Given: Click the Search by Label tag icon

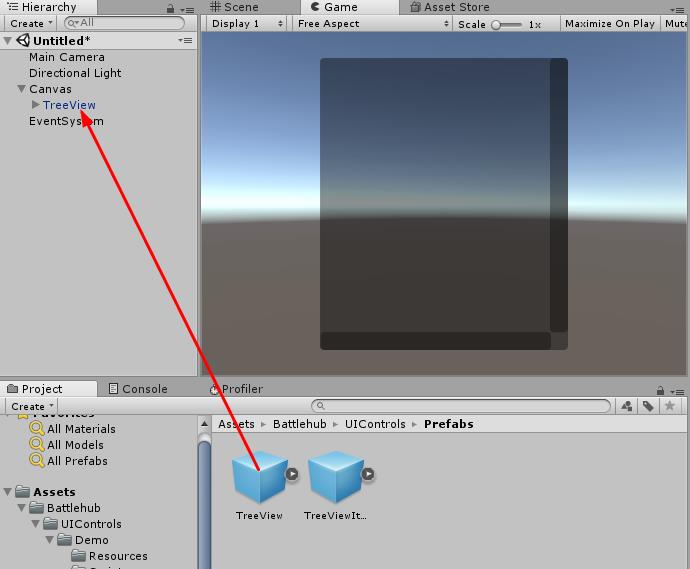Looking at the screenshot, I should click(648, 406).
